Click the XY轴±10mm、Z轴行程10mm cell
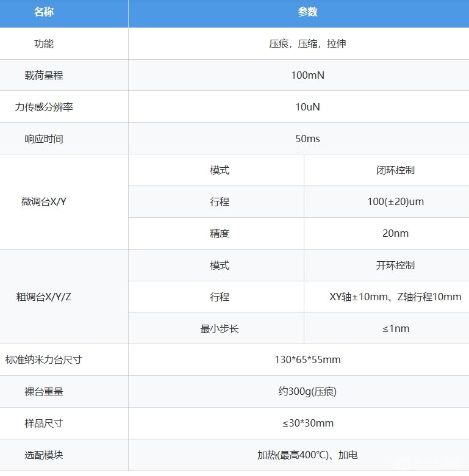The width and height of the screenshot is (469, 476). click(x=395, y=297)
